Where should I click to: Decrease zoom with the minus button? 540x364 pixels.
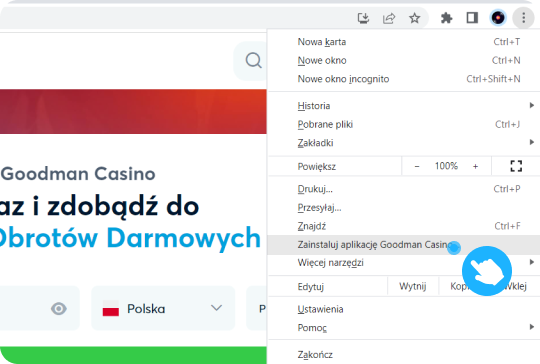[417, 166]
